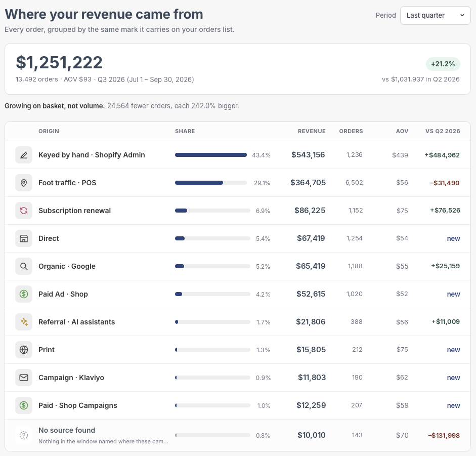The image size is (476, 456).
Task: Click the Foot traffic POS share bar
Action: click(210, 183)
